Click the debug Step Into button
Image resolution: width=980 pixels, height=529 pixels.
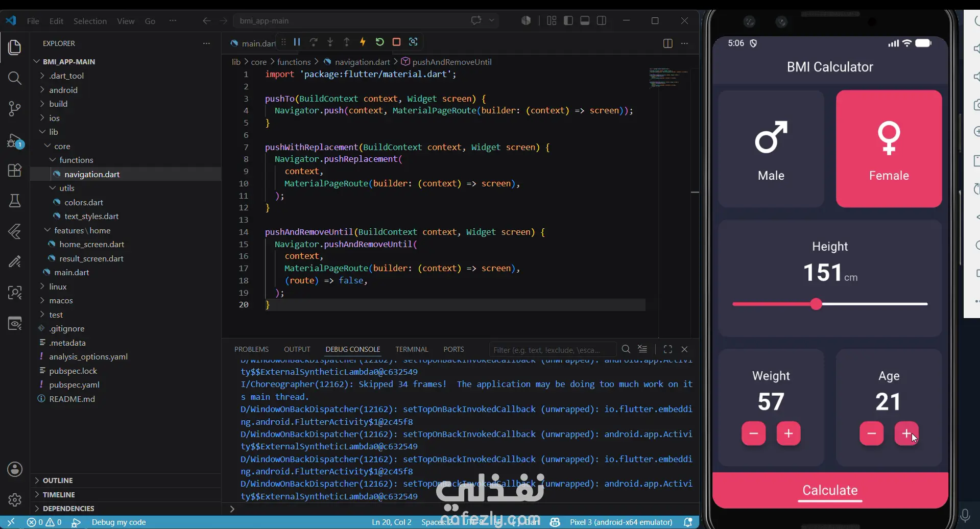pos(330,42)
